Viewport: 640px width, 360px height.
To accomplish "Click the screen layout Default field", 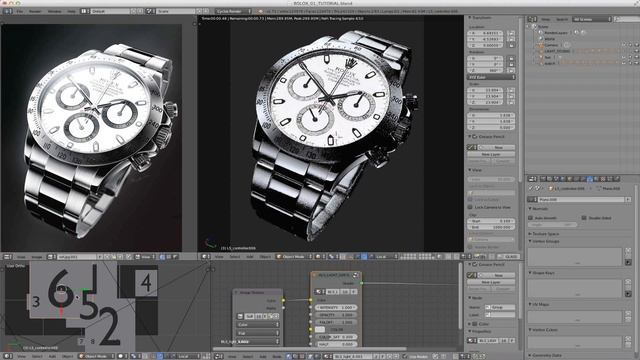I will (110, 11).
